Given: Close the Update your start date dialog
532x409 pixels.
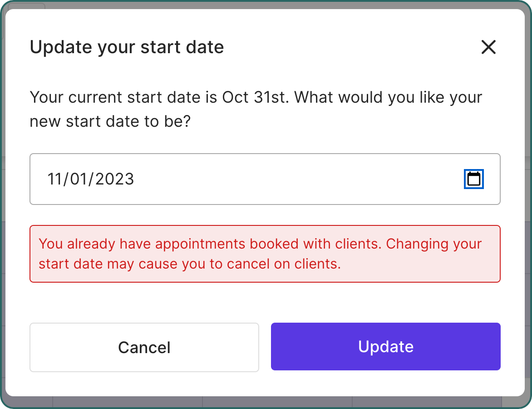Looking at the screenshot, I should [488, 47].
